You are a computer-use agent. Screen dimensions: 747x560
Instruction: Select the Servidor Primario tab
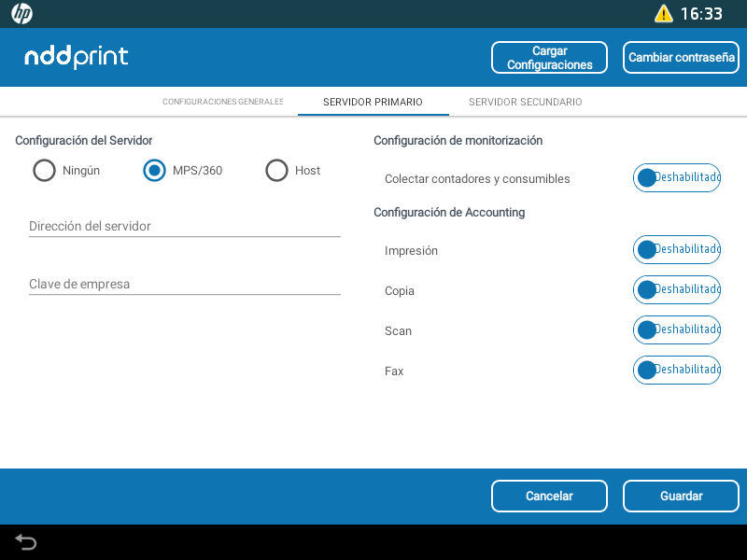373,102
